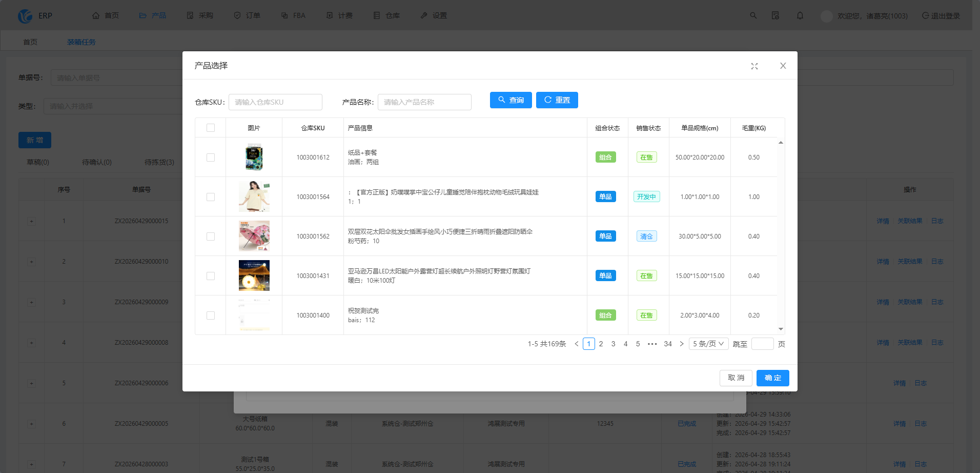This screenshot has height=473, width=980.
Task: Expand the row for order ZX20260429000015
Action: (32, 221)
